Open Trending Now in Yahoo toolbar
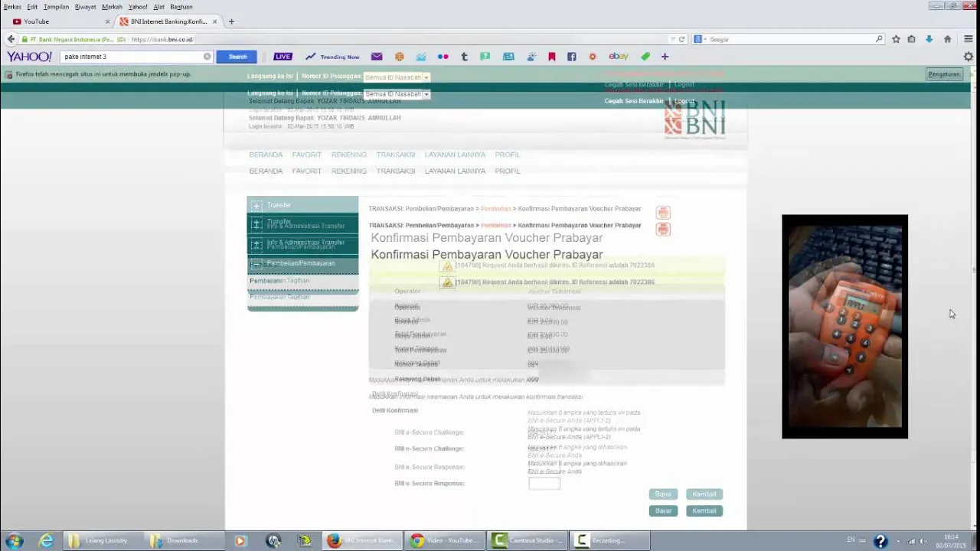This screenshot has width=980, height=551. (332, 57)
